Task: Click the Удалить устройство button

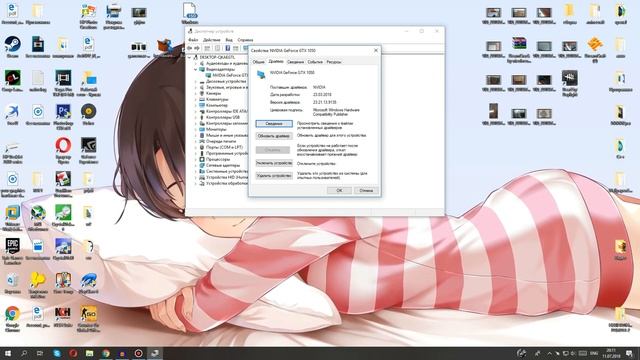Action: (x=274, y=176)
